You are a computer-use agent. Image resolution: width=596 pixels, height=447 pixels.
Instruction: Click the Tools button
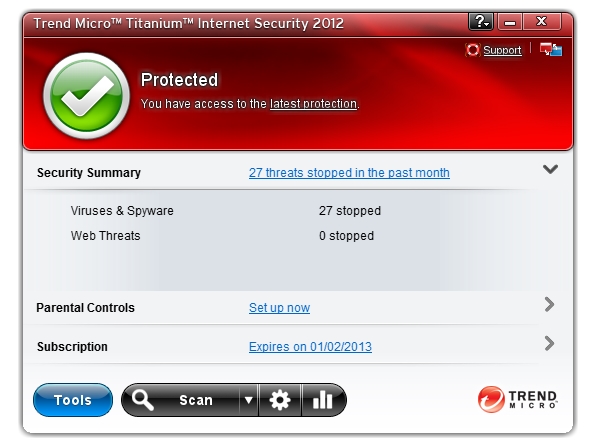pos(73,400)
